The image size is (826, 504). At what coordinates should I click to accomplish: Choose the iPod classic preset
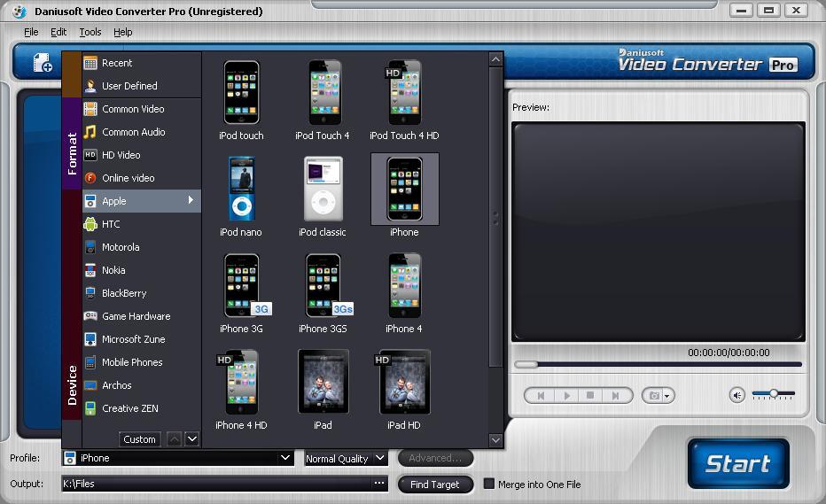click(323, 197)
